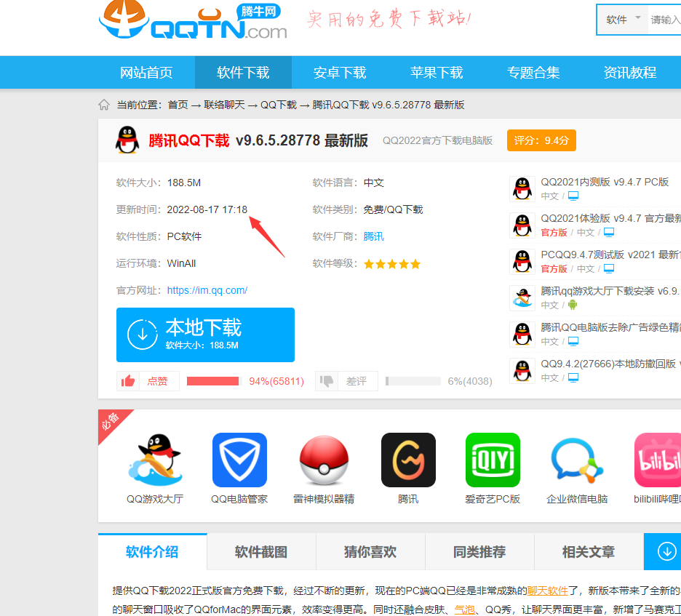Open the 软件截图 tab
The width and height of the screenshot is (681, 616).
(260, 551)
